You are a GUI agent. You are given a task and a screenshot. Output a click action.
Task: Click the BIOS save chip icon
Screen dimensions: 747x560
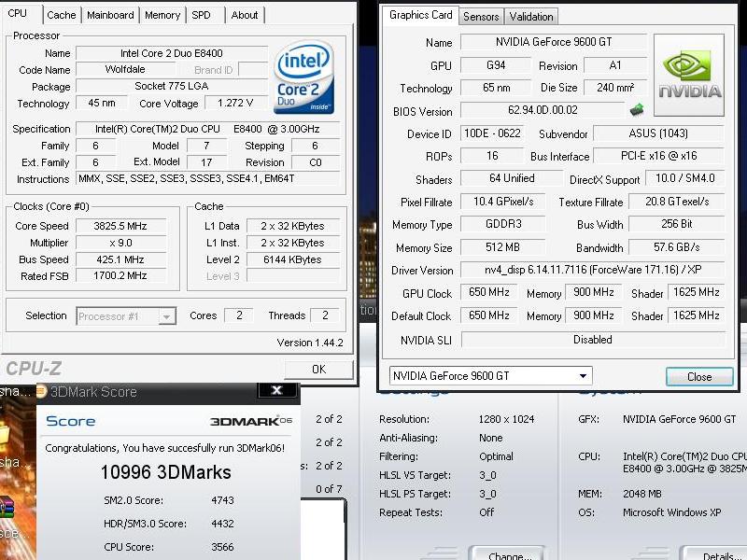click(637, 110)
